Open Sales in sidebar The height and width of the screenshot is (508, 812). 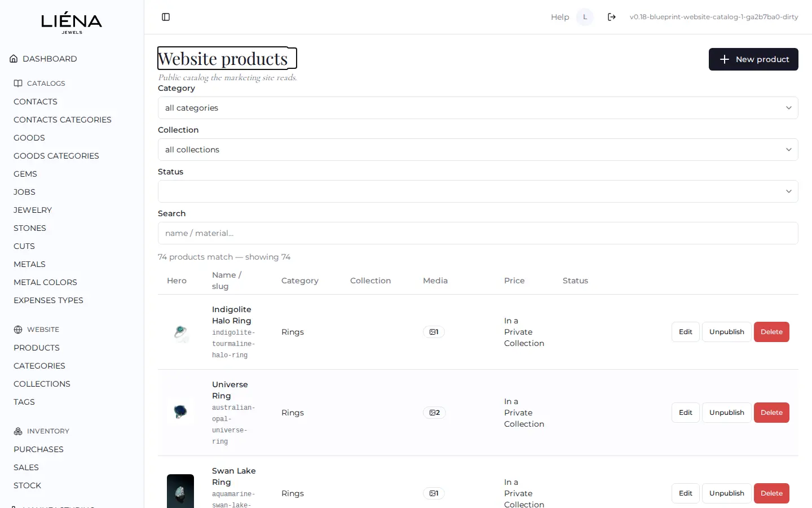point(26,467)
